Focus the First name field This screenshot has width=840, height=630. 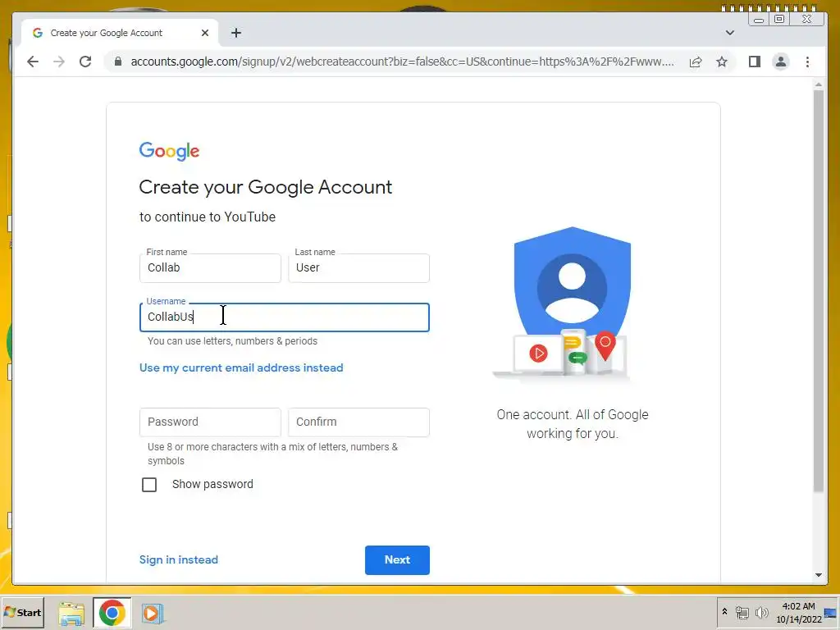coord(210,268)
